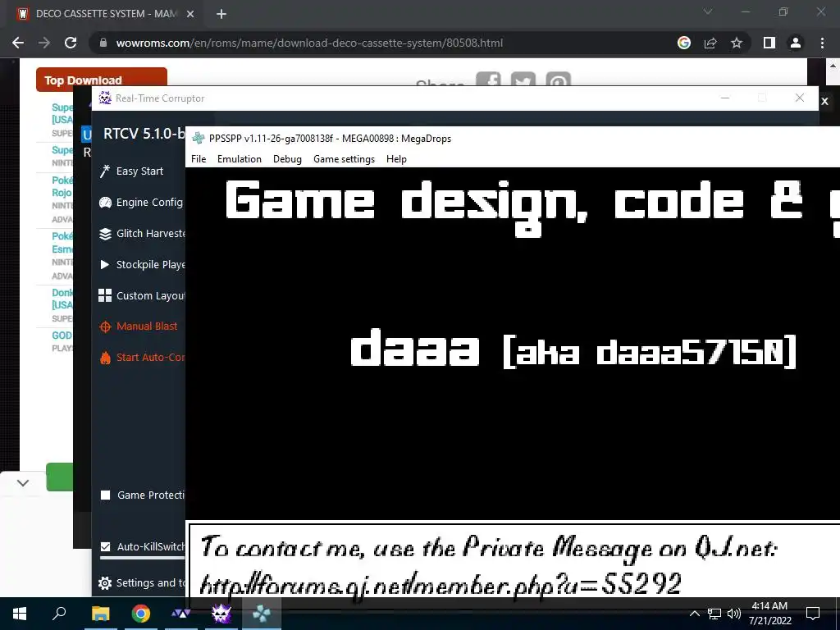This screenshot has width=840, height=630.
Task: Open File Explorer from taskbar
Action: 100,614
